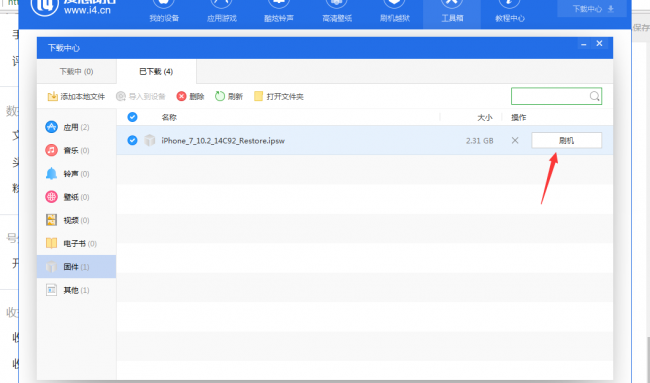Click the green 刷新 refresh button
The width and height of the screenshot is (650, 383).
[x=229, y=97]
